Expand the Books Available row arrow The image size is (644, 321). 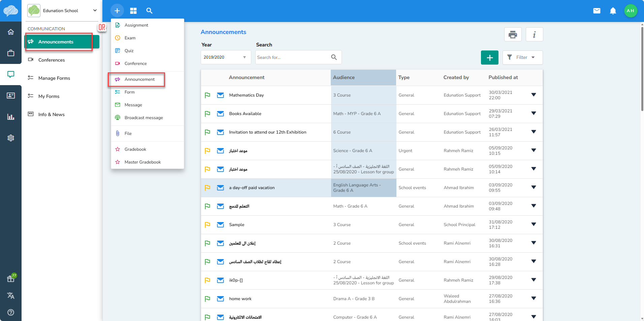(534, 113)
